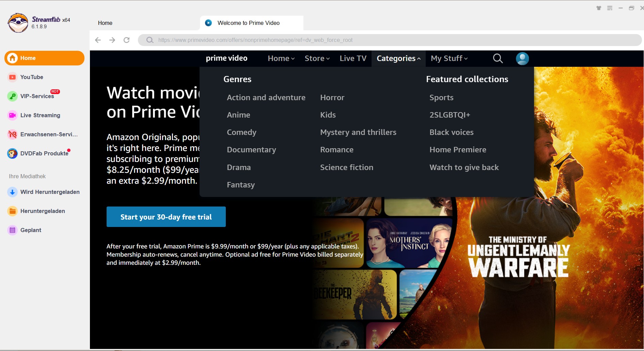Open the Science fiction genre

(347, 167)
